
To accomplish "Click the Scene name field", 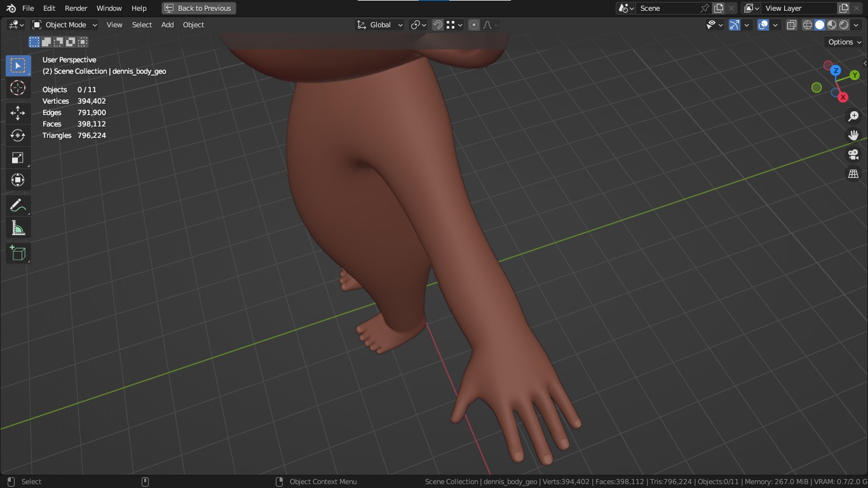I will click(x=667, y=8).
